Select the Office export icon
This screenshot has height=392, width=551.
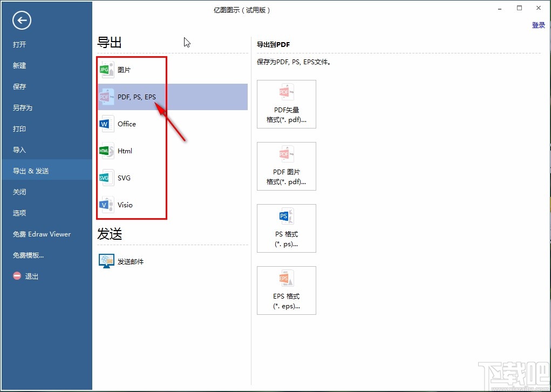pos(106,124)
